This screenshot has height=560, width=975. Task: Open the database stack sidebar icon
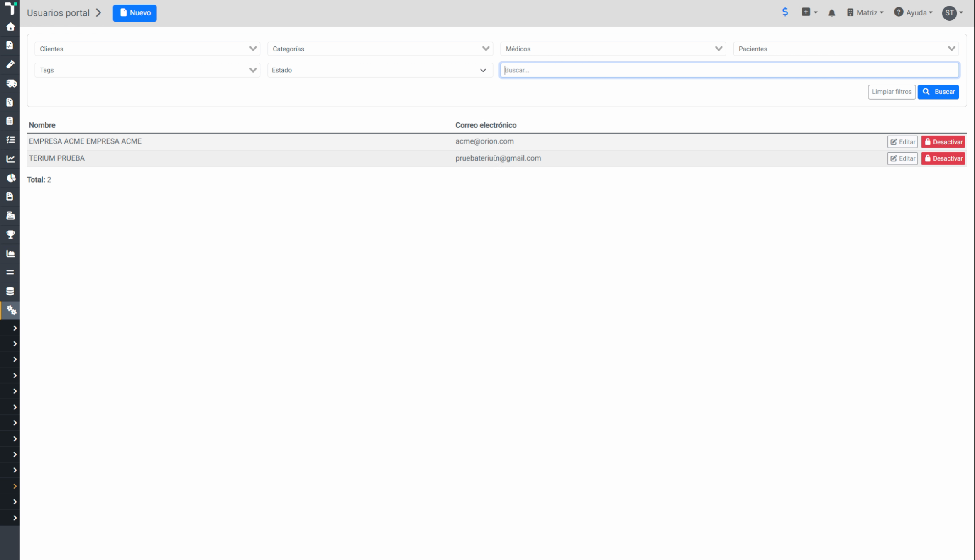tap(10, 291)
